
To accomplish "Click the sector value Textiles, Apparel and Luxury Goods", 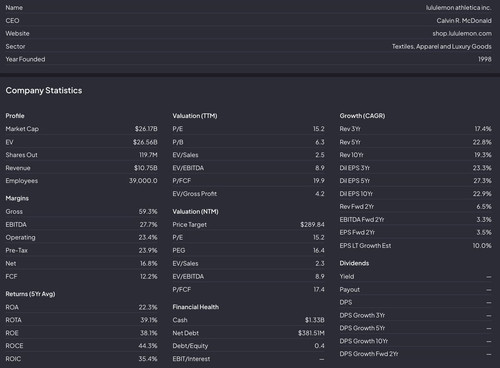I will point(442,46).
